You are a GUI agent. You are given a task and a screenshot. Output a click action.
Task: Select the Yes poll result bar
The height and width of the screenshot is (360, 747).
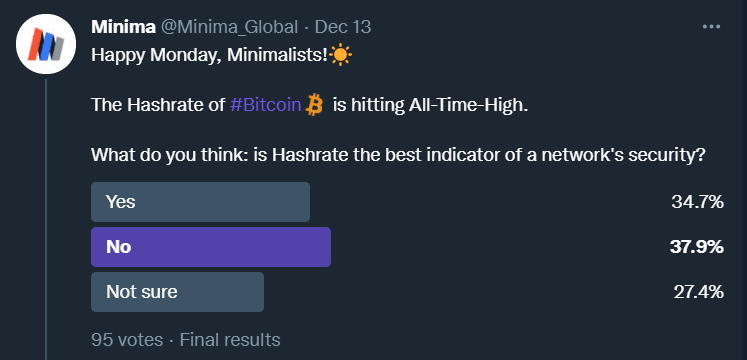pos(201,202)
